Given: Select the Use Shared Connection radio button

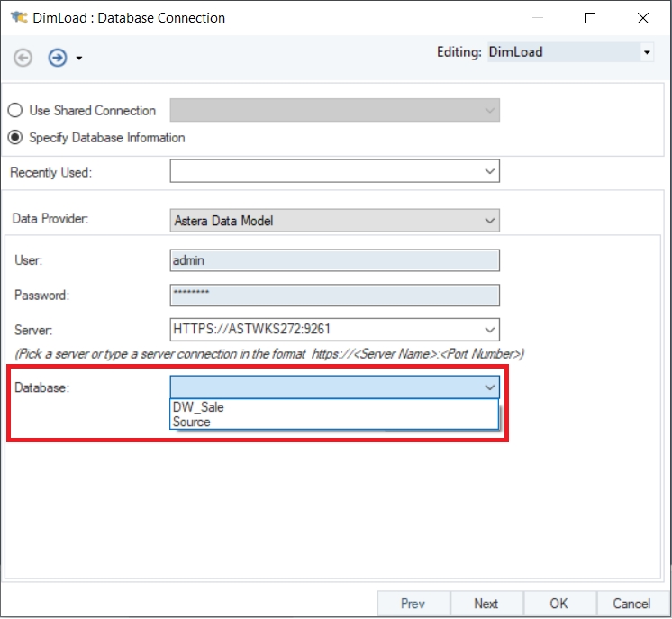Looking at the screenshot, I should 15,111.
